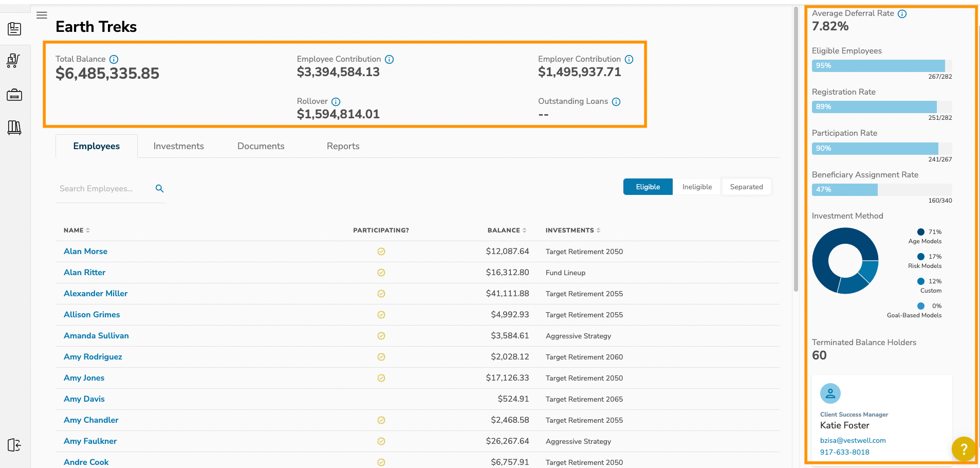Select the Separated filter

pyautogui.click(x=746, y=187)
